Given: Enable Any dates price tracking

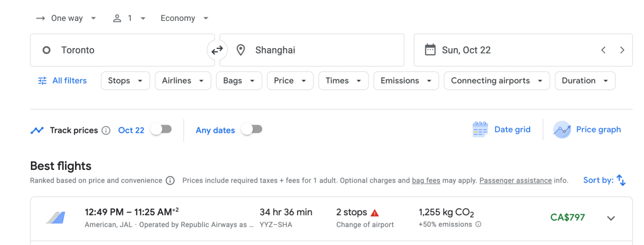Looking at the screenshot, I should (252, 129).
